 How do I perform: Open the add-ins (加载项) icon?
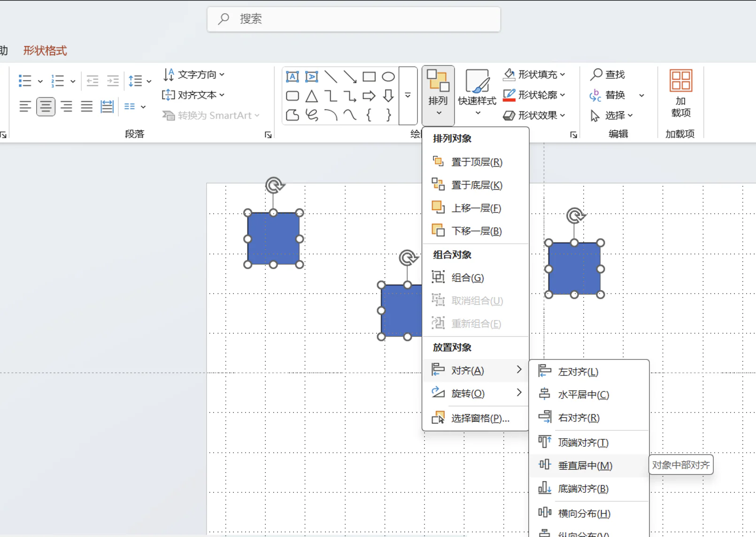click(x=680, y=92)
